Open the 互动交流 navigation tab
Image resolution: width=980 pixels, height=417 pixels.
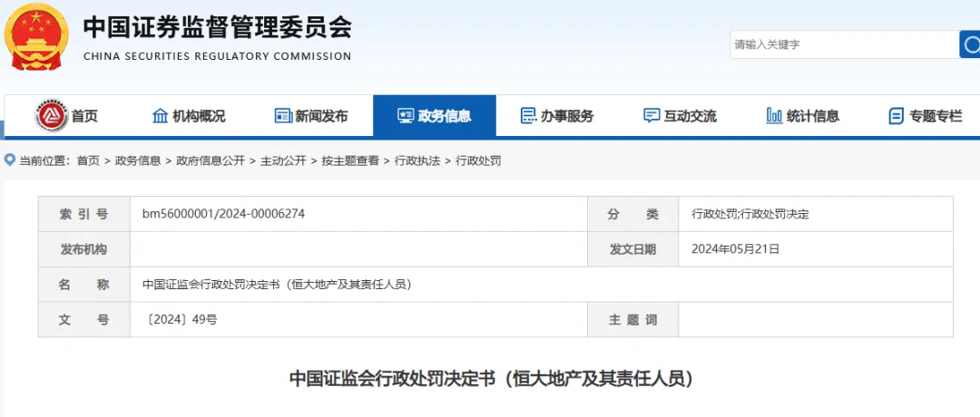coord(680,116)
